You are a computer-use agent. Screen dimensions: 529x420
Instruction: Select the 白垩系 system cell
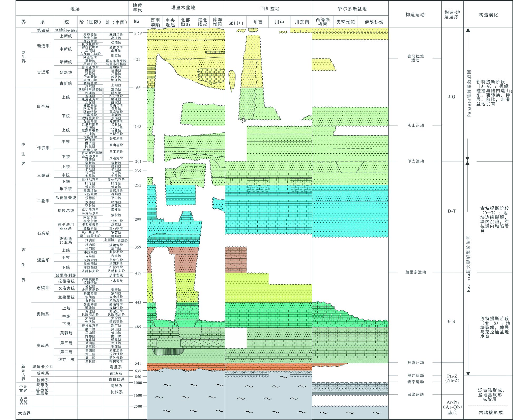pos(43,106)
